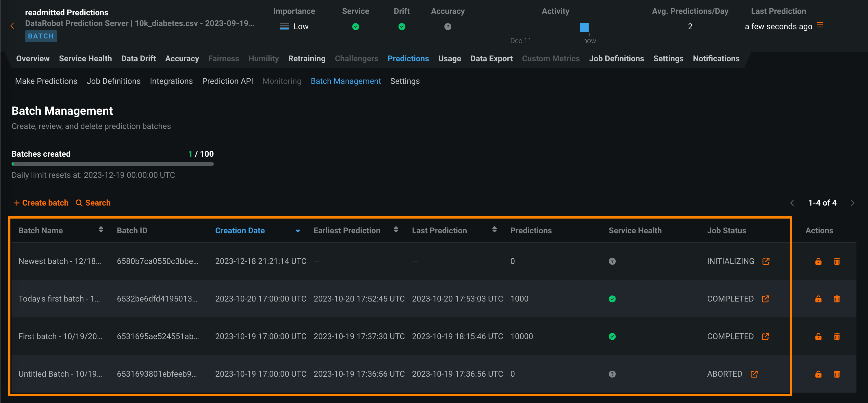The height and width of the screenshot is (403, 868).
Task: Click the Accuracy unknown status icon
Action: point(448,27)
